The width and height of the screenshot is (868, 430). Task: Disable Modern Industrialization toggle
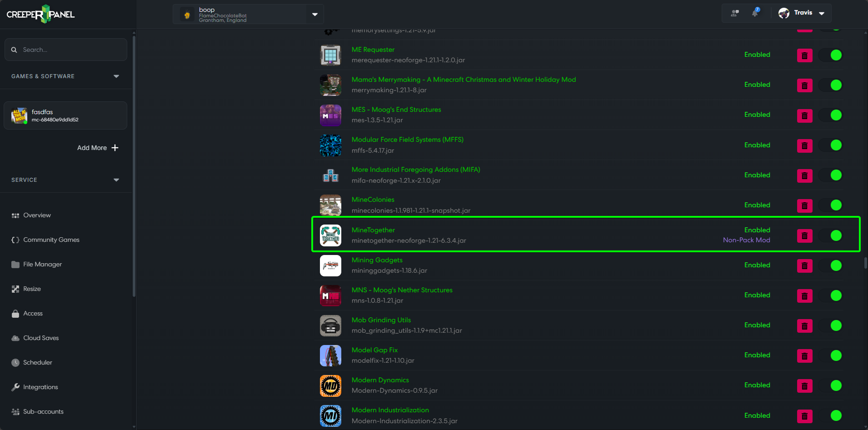click(830, 415)
